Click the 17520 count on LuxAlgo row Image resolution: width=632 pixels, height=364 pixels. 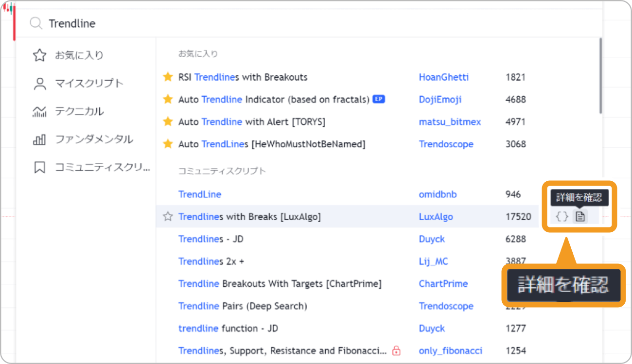(x=519, y=217)
